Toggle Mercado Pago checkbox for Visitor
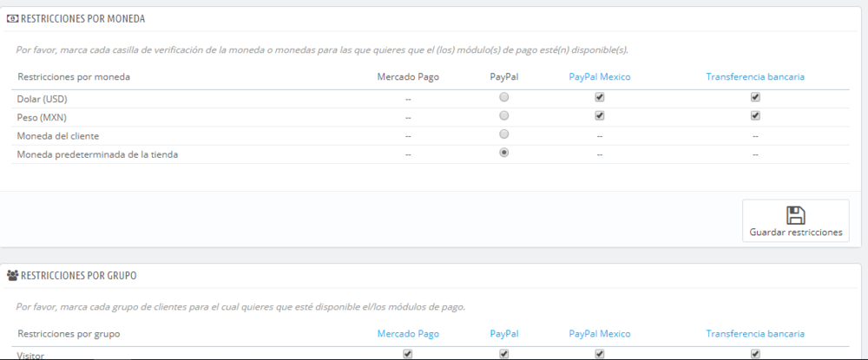The image size is (868, 360). click(408, 354)
